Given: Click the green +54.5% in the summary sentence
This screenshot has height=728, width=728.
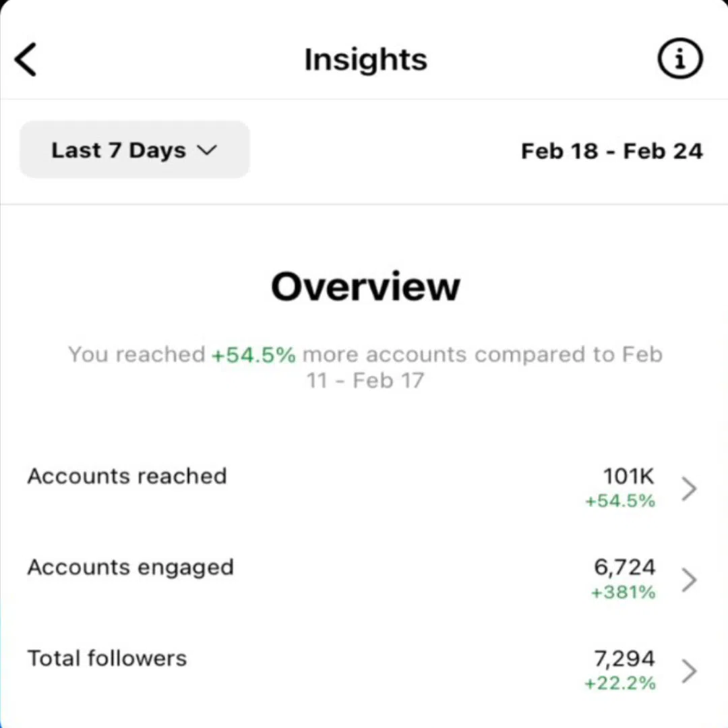Looking at the screenshot, I should point(253,355).
